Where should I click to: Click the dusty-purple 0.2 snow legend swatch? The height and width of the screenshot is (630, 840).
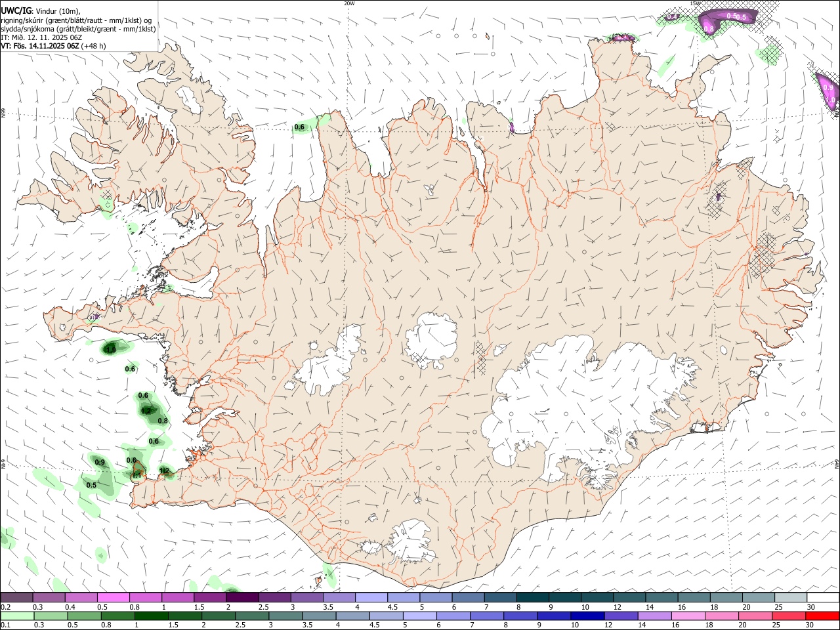16,598
